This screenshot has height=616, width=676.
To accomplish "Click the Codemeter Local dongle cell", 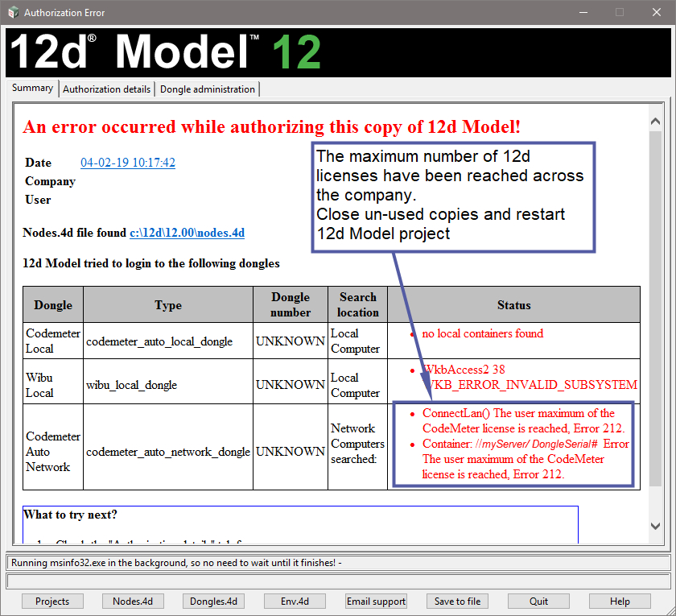I will 53,341.
